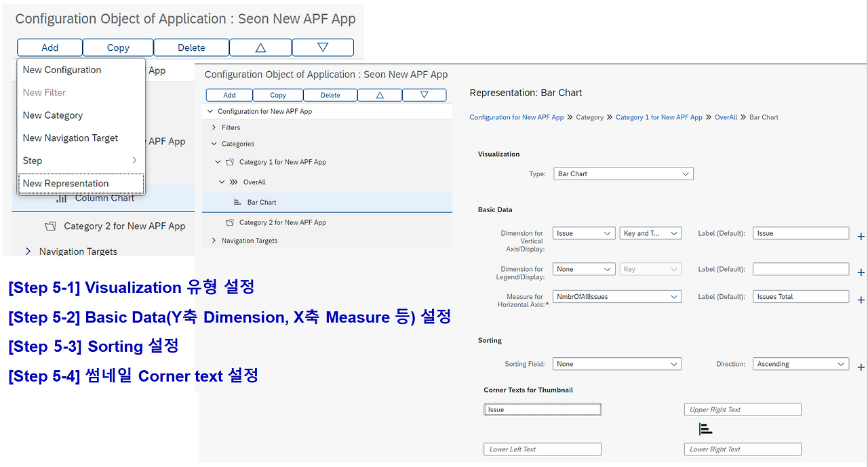This screenshot has width=868, height=467.
Task: Open the Issue dropdown for the vertical axis dimension
Action: (584, 233)
